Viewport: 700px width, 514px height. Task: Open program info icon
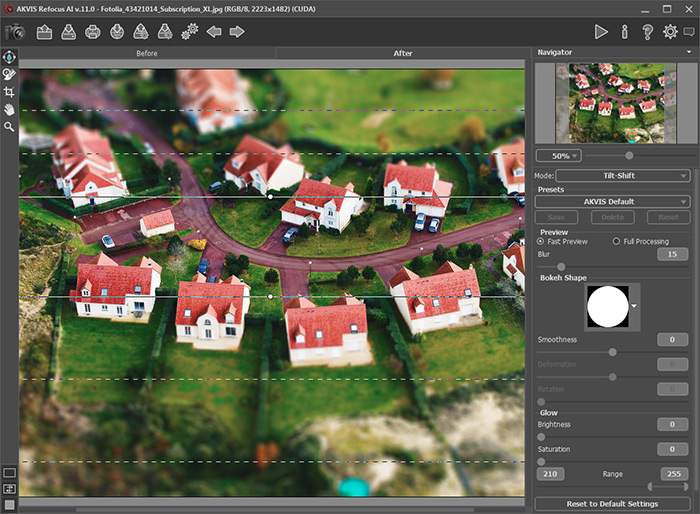pyautogui.click(x=625, y=32)
